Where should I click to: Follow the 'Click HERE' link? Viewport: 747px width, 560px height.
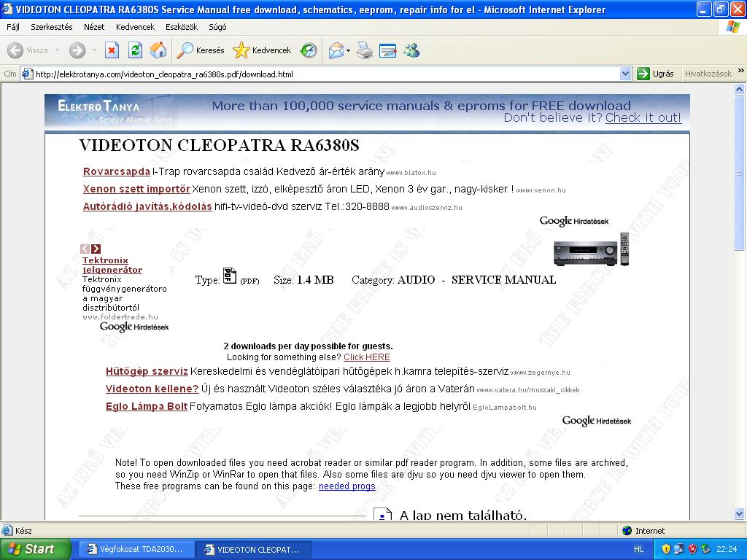367,357
